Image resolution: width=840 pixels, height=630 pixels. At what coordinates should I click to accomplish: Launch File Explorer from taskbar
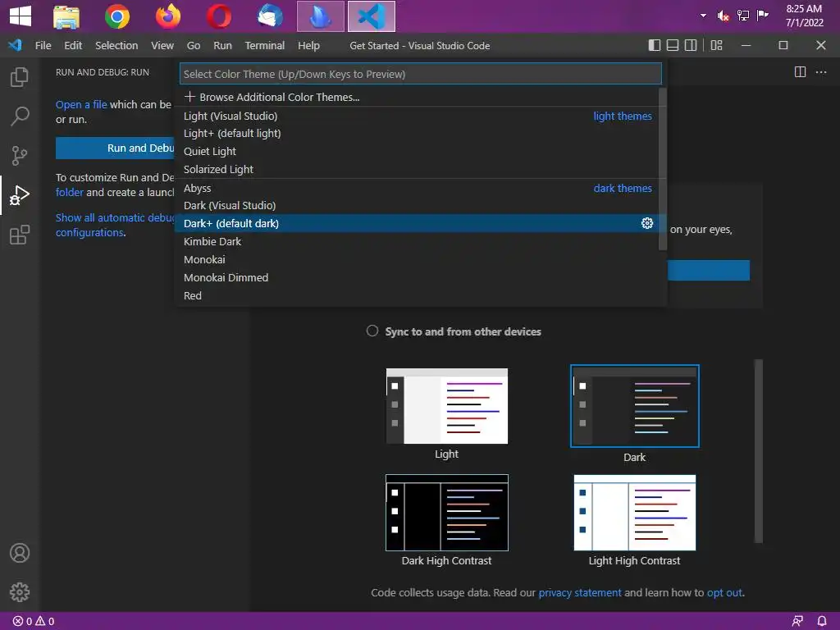(66, 16)
